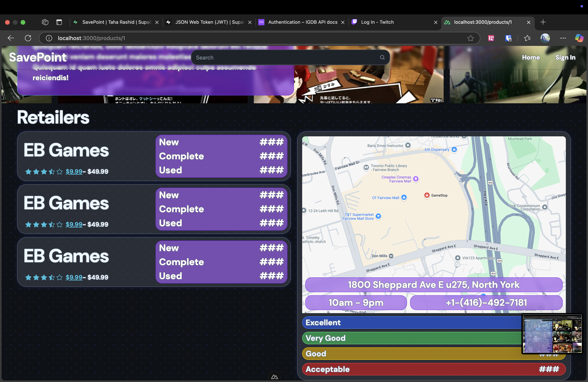
Task: Switch to the Log In - Twitch tab
Action: pos(377,22)
